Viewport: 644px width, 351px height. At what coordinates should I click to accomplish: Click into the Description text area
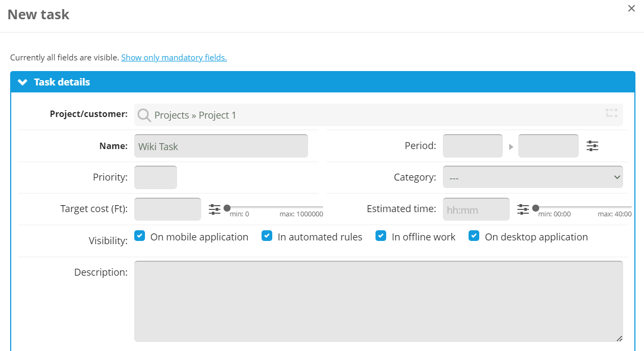point(378,301)
